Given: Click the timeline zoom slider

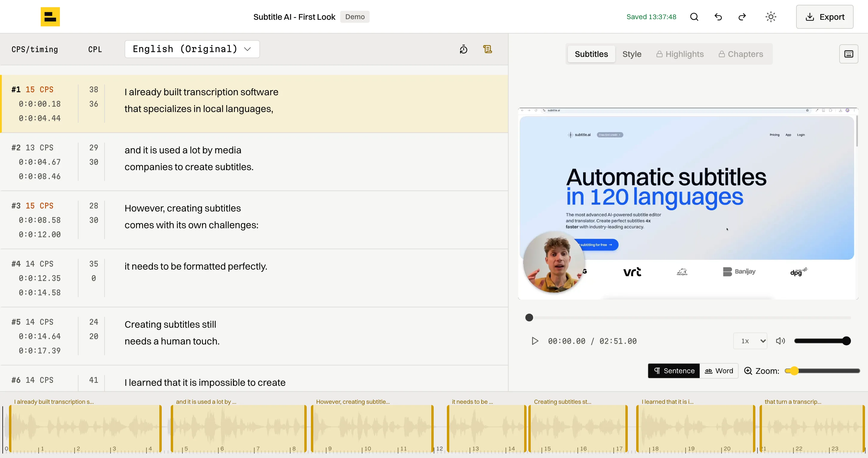Looking at the screenshot, I should pyautogui.click(x=822, y=371).
